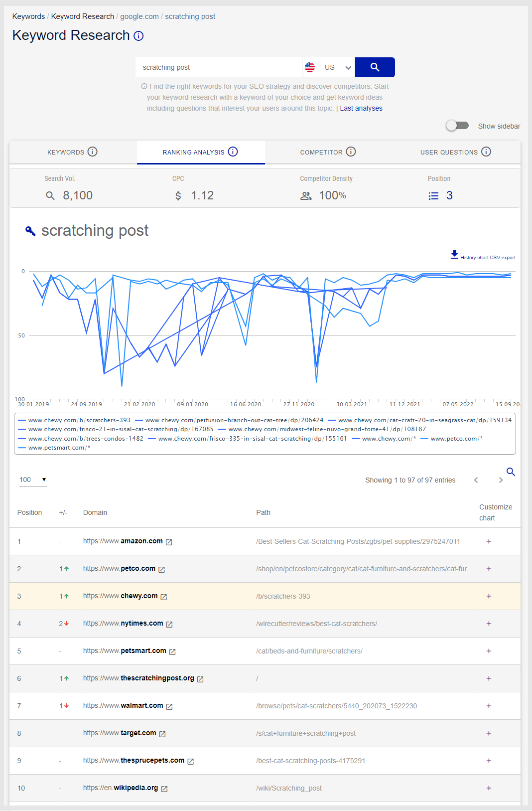
Task: Open the Competitor tab info icon
Action: coord(351,152)
